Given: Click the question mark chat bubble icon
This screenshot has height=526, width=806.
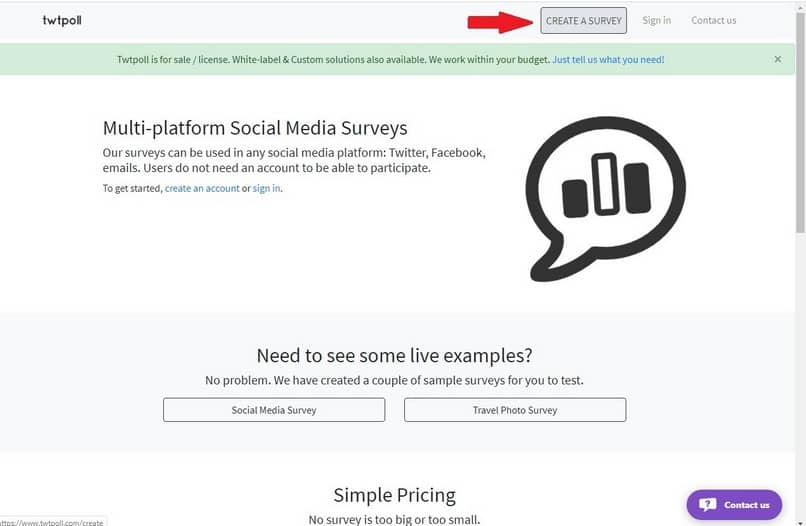Looking at the screenshot, I should click(x=707, y=505).
